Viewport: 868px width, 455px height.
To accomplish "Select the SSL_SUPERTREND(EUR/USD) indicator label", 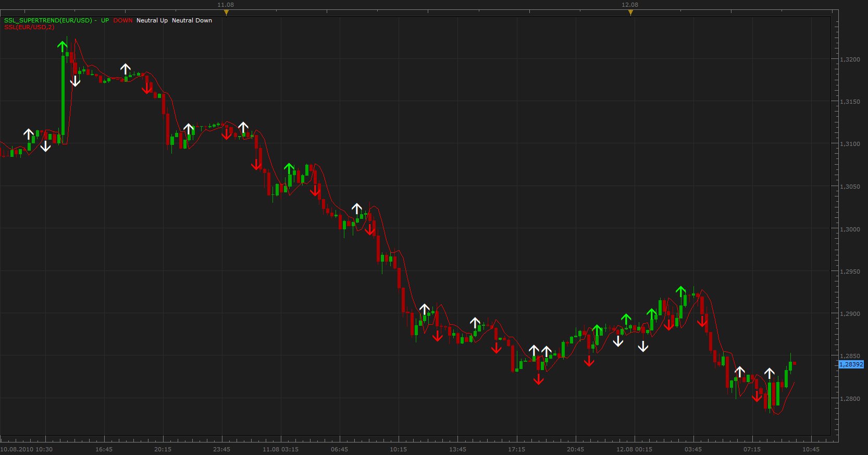I will (48, 20).
